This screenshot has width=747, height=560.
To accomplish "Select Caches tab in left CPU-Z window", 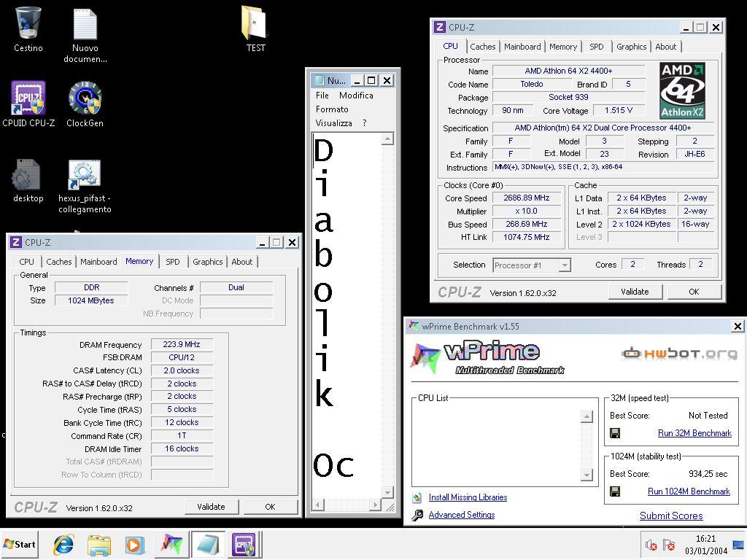I will [x=58, y=262].
